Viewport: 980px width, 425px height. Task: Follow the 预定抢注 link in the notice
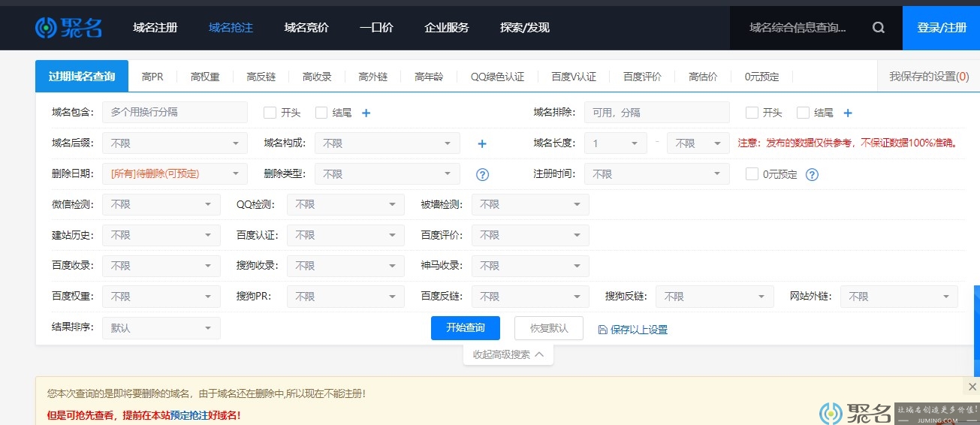click(188, 414)
